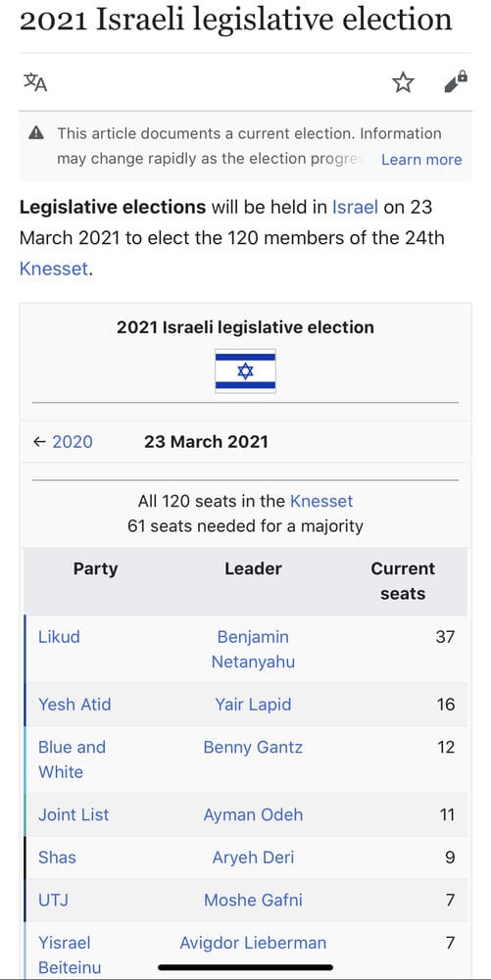Open Benjamin Netanyahu's page

[253, 650]
